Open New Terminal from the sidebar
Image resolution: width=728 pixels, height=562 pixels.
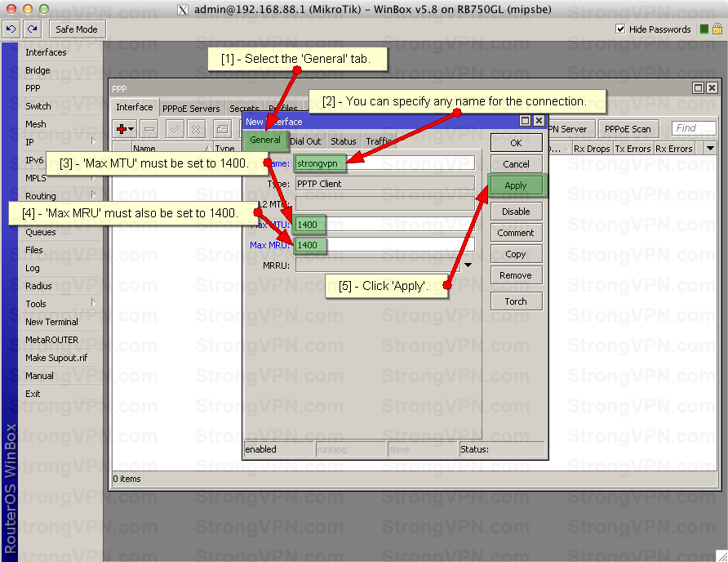click(x=51, y=322)
